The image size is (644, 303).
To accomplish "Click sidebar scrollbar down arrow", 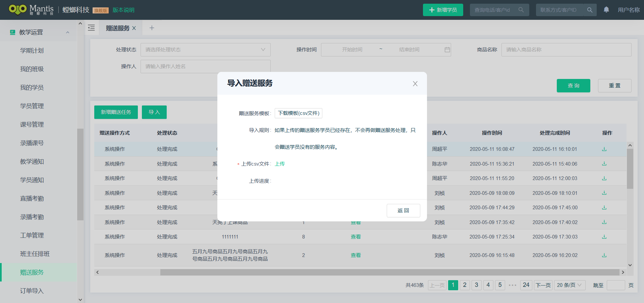I will pos(80,300).
